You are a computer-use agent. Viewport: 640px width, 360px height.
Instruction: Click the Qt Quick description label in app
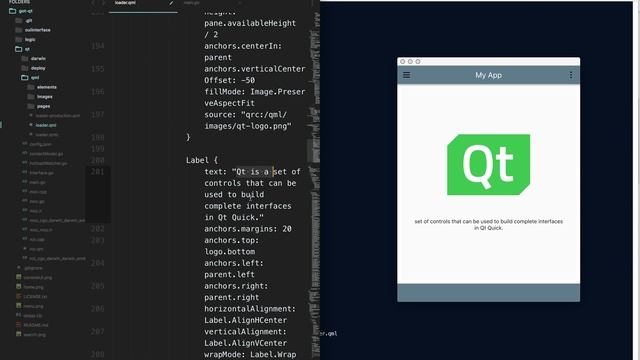489,224
